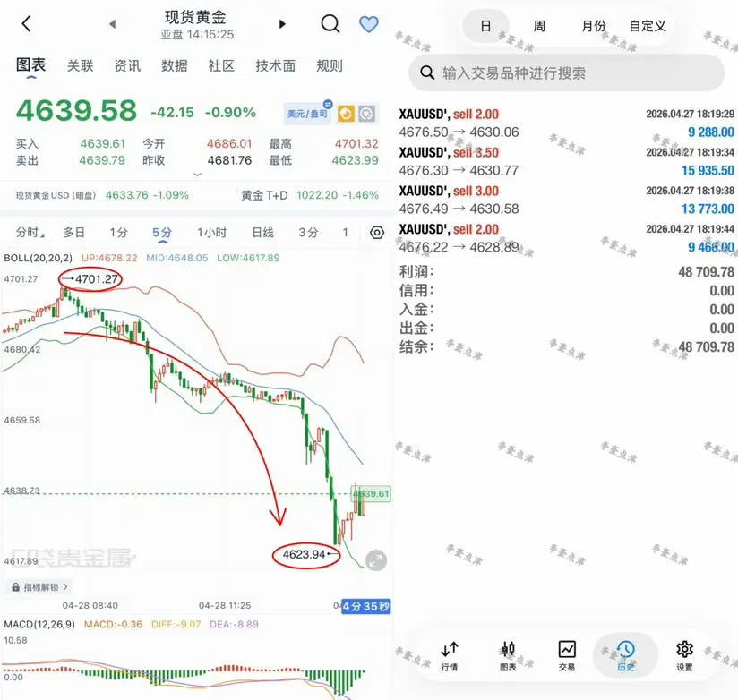The image size is (738, 700).
Task: Select 月份 period filter
Action: pyautogui.click(x=594, y=26)
